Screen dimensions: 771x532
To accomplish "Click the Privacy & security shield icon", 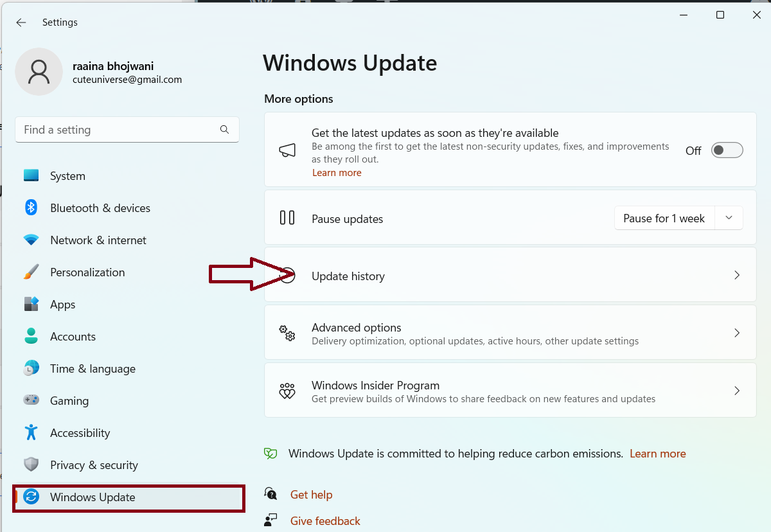I will [x=31, y=465].
